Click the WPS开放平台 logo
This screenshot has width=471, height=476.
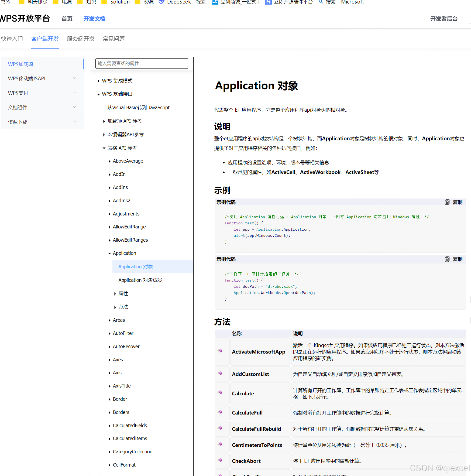point(25,18)
